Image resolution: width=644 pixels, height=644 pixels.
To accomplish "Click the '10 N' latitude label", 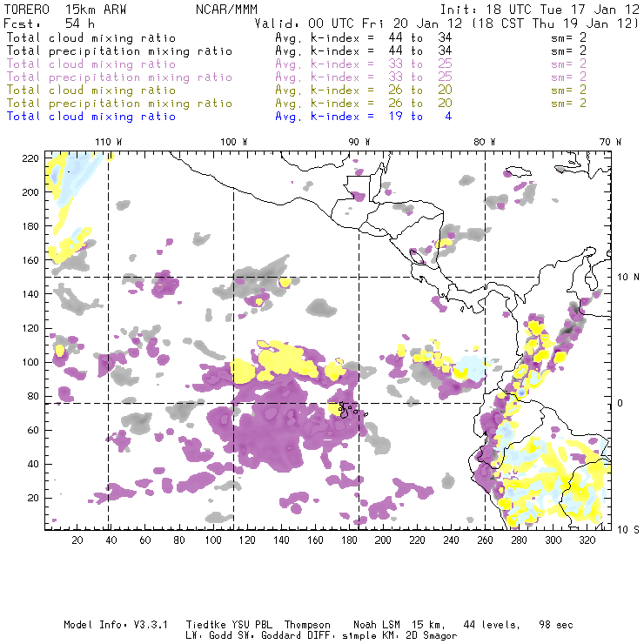I will pos(628,278).
